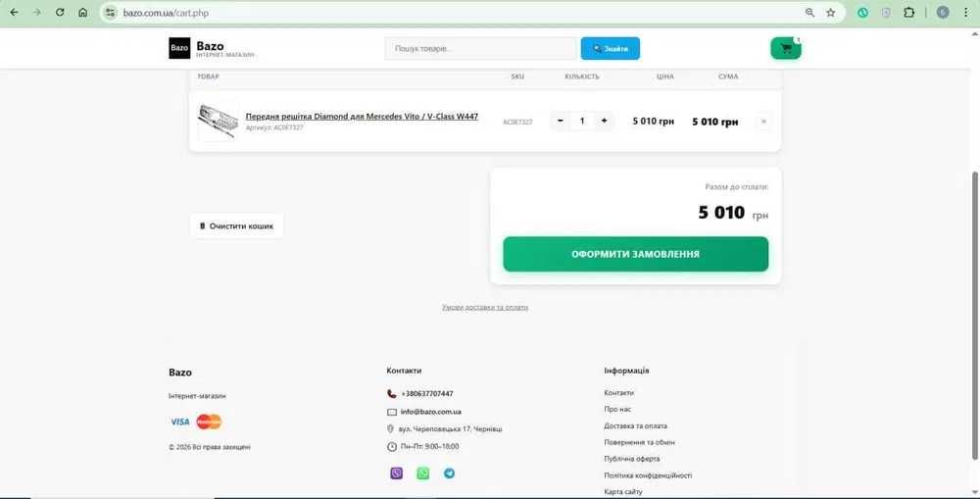Screen dimensions: 980x499
Task: Open the WhatsApp messenger icon
Action: (x=423, y=474)
